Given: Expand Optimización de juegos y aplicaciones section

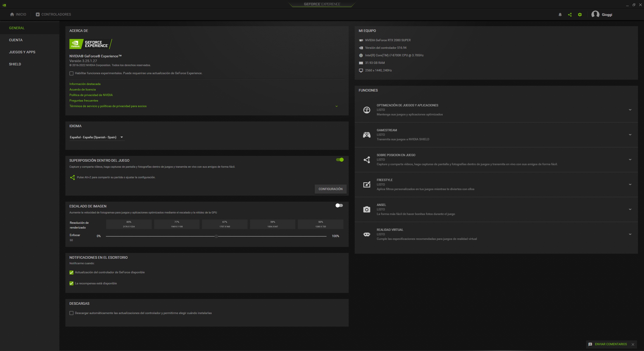Looking at the screenshot, I should 630,110.
